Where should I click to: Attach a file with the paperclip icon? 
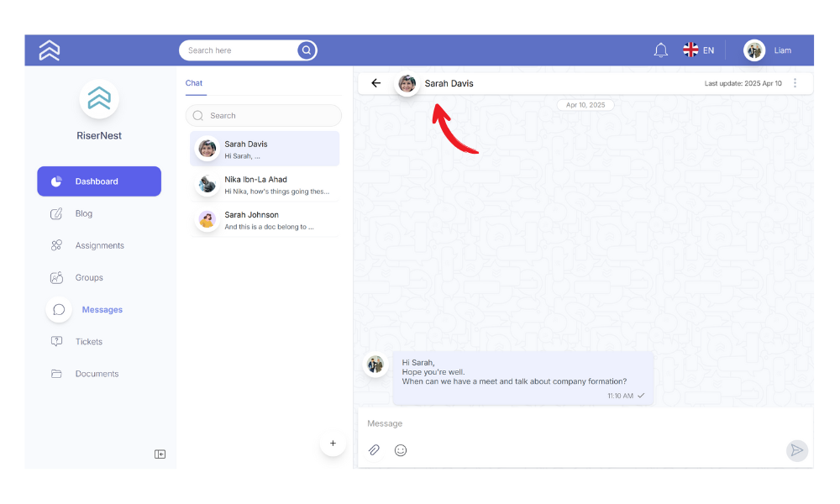click(374, 450)
